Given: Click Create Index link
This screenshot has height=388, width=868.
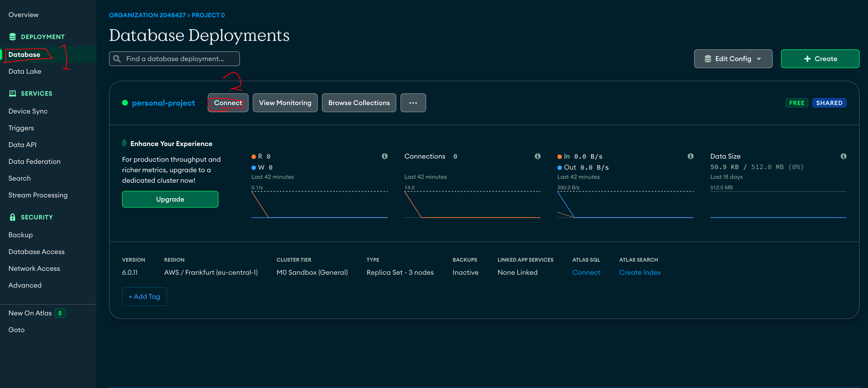Looking at the screenshot, I should click(640, 273).
